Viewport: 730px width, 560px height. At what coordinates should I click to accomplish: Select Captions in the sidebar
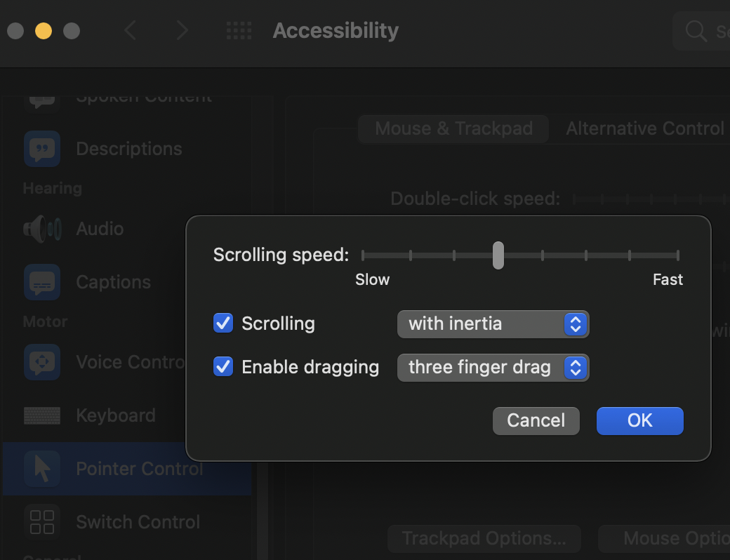pos(113,282)
